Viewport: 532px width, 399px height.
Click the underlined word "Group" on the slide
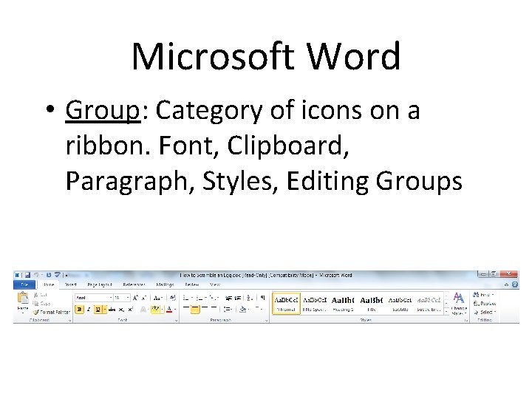point(103,110)
